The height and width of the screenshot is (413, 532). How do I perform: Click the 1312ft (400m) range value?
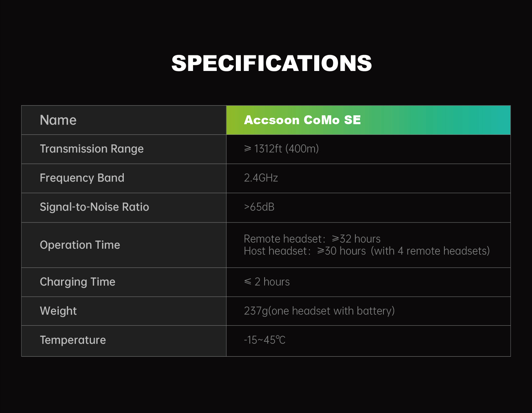[281, 149]
